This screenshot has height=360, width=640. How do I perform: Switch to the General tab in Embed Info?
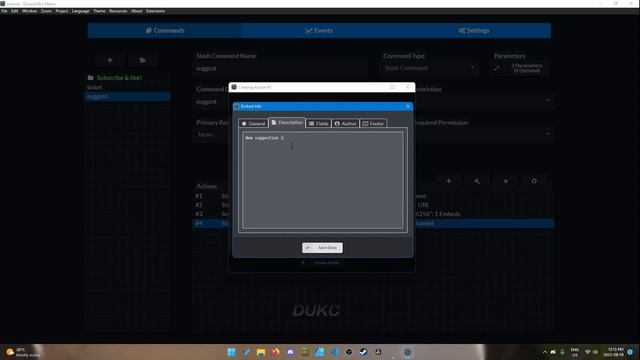click(x=253, y=123)
